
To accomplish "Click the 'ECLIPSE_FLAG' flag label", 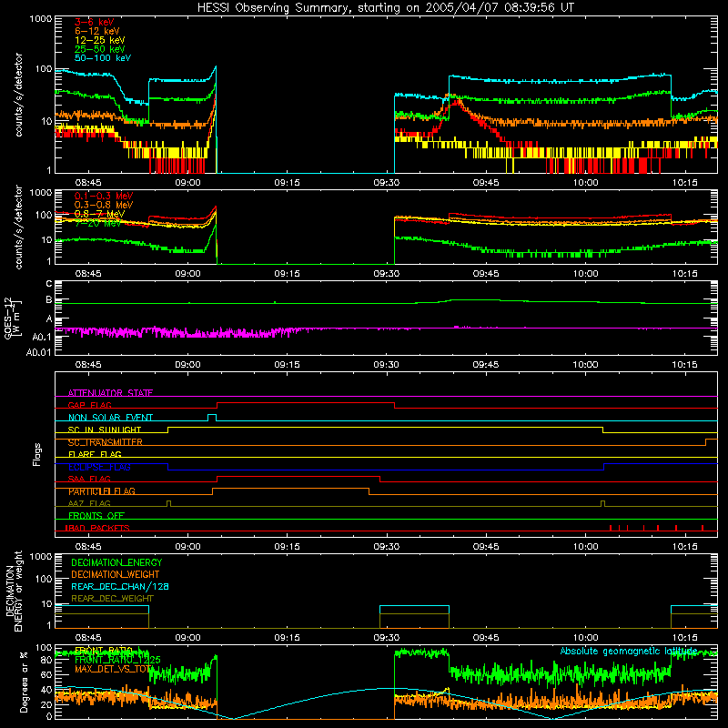I will pos(99,467).
